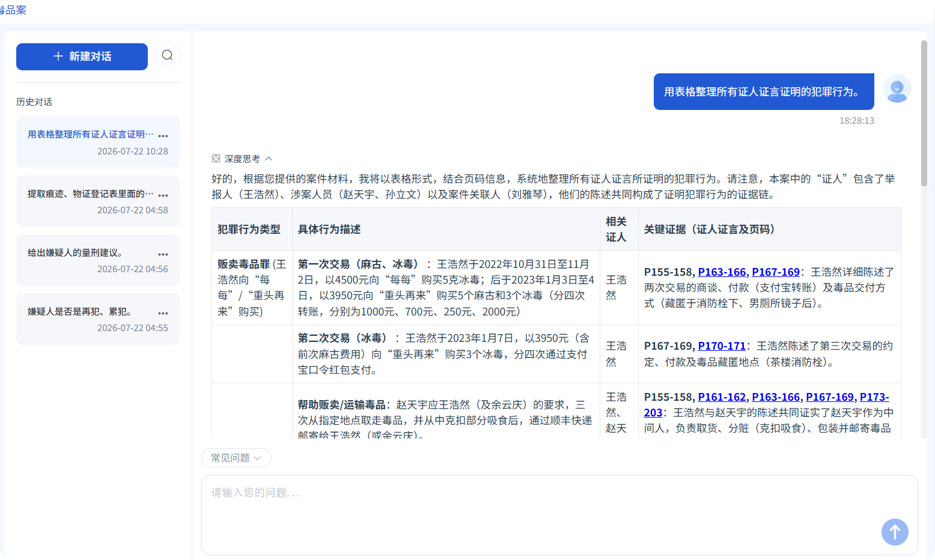Click the user avatar icon
This screenshot has width=935, height=560.
(x=897, y=89)
